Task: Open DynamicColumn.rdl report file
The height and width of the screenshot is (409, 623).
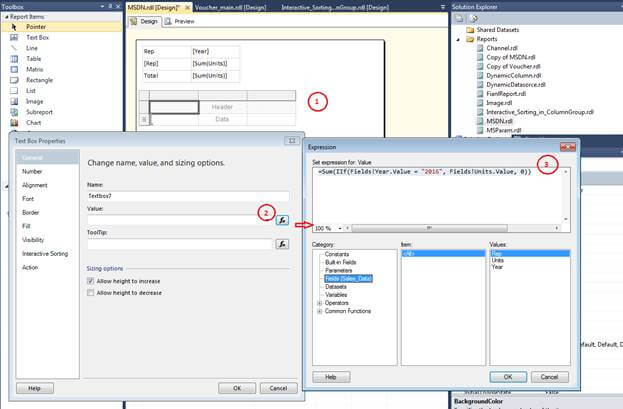Action: tap(514, 76)
